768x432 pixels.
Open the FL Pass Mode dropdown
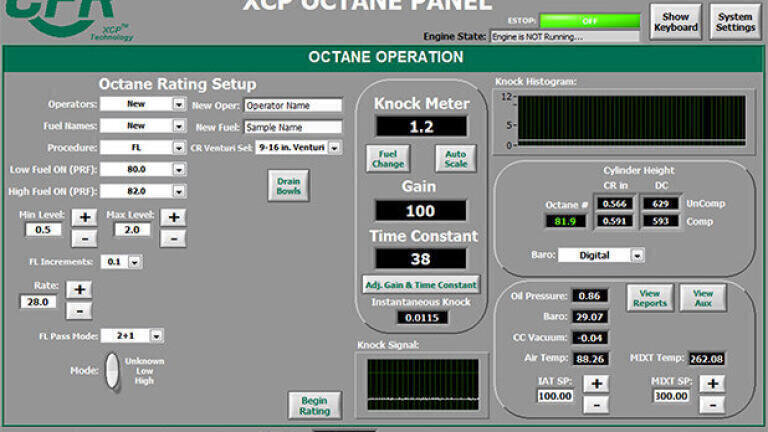coord(156,336)
